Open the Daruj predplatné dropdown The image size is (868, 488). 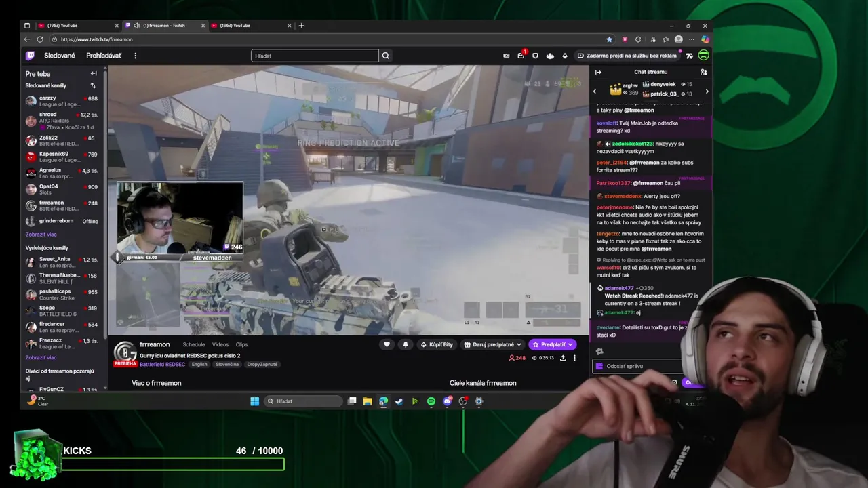pyautogui.click(x=492, y=344)
